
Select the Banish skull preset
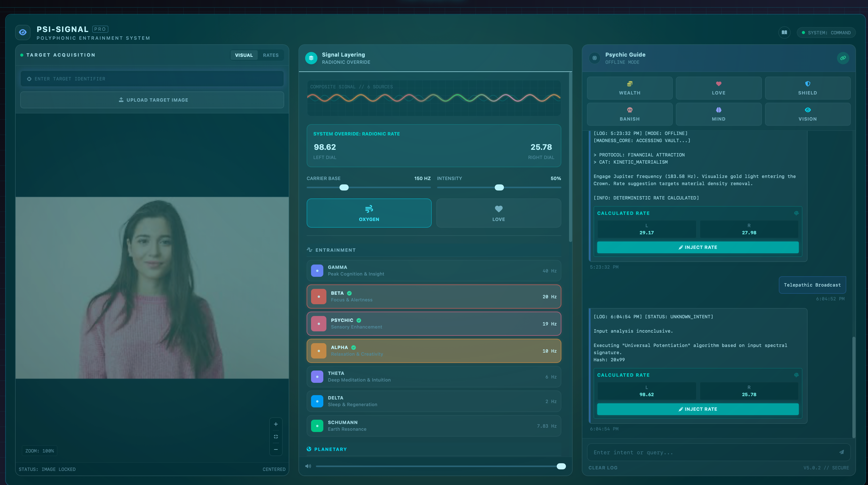click(x=629, y=114)
